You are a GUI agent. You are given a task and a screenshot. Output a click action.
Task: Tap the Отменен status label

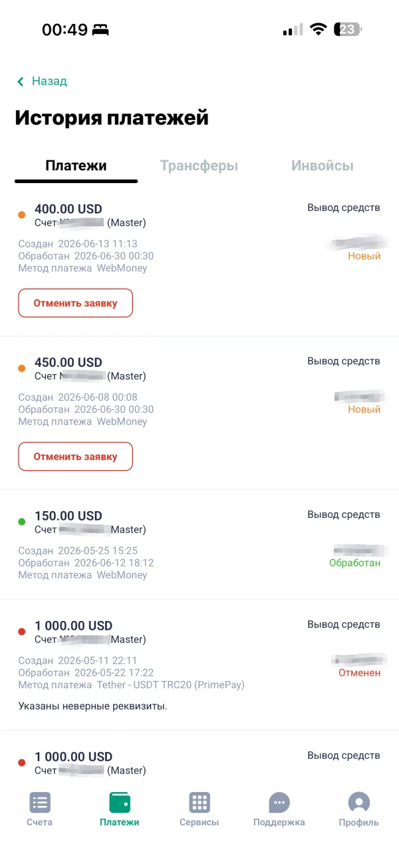tap(360, 672)
